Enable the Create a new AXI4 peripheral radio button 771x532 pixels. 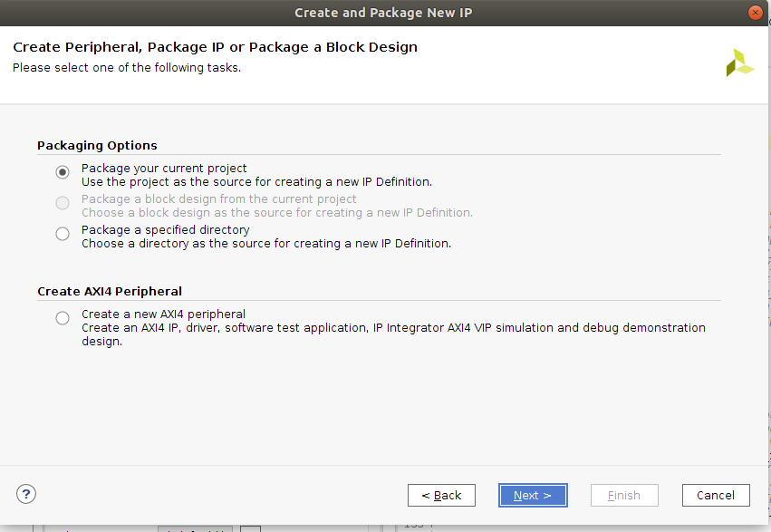coord(63,318)
